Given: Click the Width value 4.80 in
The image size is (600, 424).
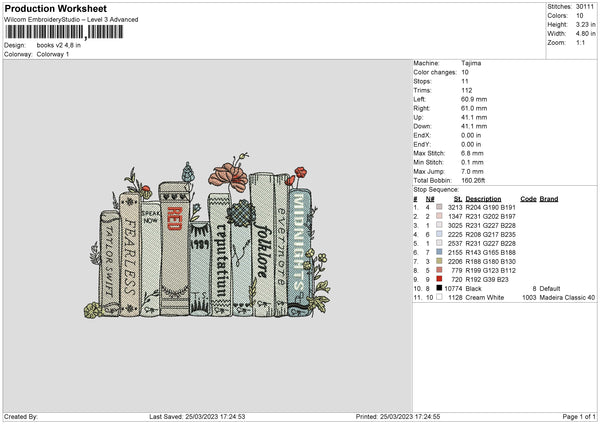Looking at the screenshot, I should pyautogui.click(x=585, y=34).
